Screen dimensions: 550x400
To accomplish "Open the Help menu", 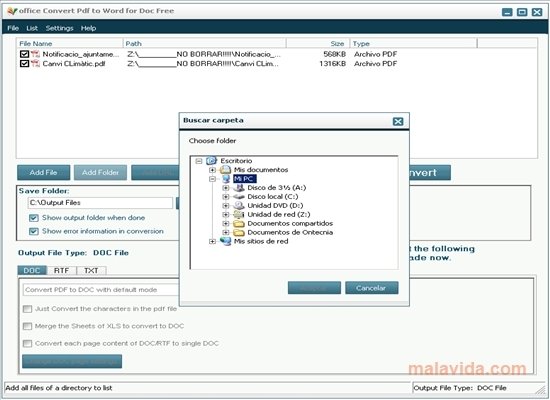I will tap(88, 28).
